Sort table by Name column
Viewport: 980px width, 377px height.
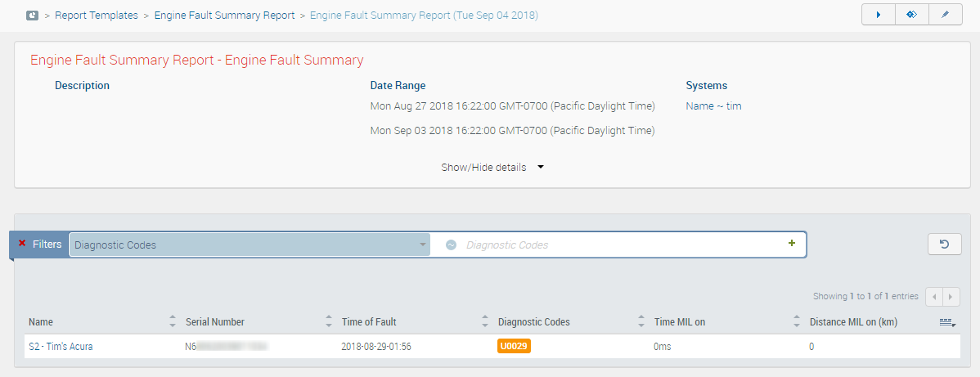point(172,322)
